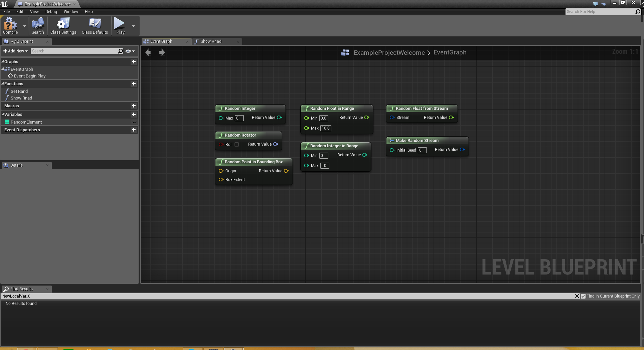The height and width of the screenshot is (350, 644).
Task: Add a new macro with plus button
Action: click(x=134, y=106)
